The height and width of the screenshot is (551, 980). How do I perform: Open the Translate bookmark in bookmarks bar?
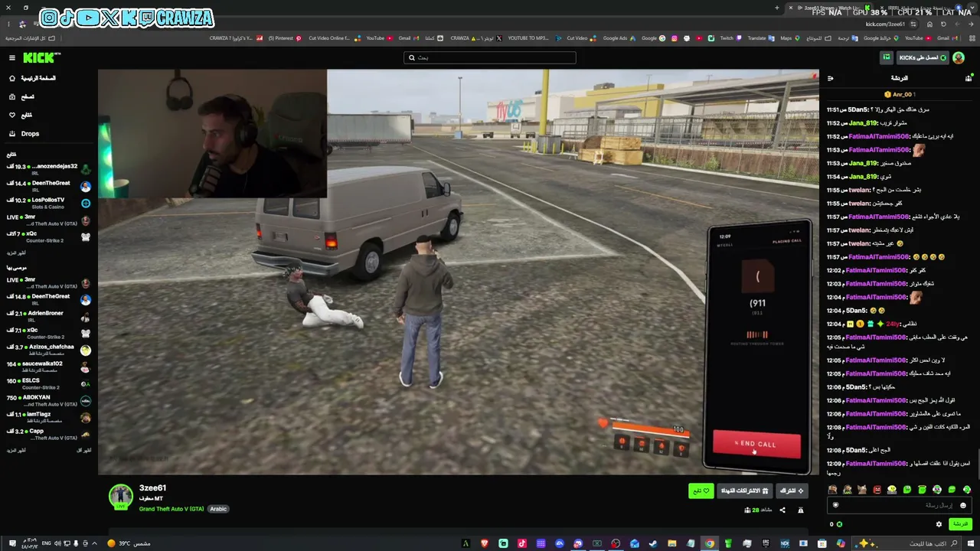[x=759, y=37]
